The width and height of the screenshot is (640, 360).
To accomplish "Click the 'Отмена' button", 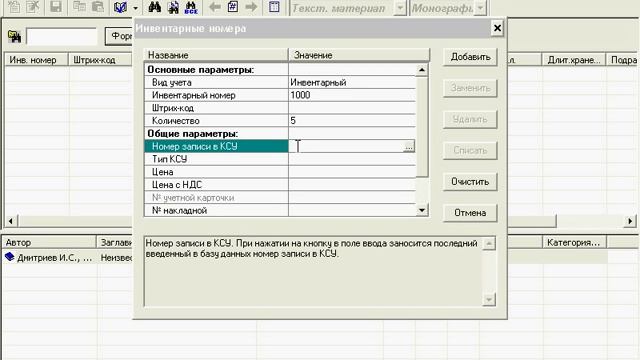I will [470, 213].
